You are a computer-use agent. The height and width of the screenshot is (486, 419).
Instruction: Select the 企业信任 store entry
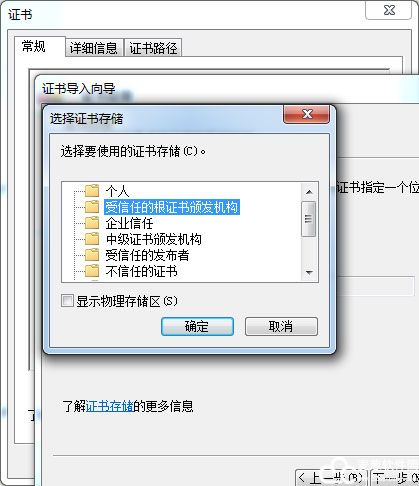pyautogui.click(x=129, y=223)
